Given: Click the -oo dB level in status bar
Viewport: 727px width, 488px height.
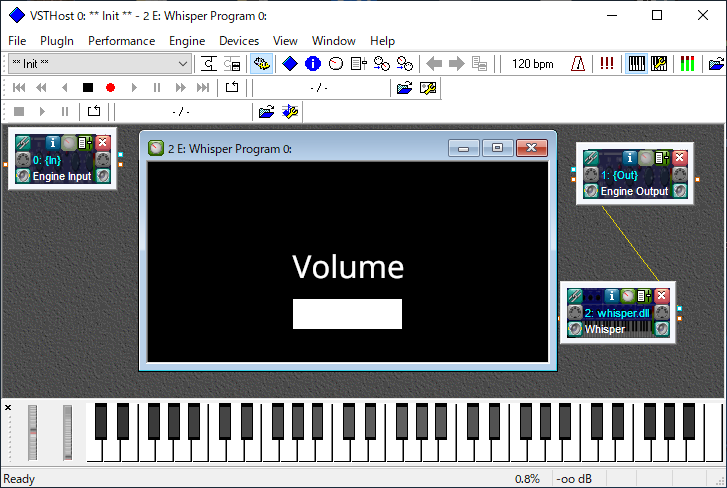Looking at the screenshot, I should point(574,479).
